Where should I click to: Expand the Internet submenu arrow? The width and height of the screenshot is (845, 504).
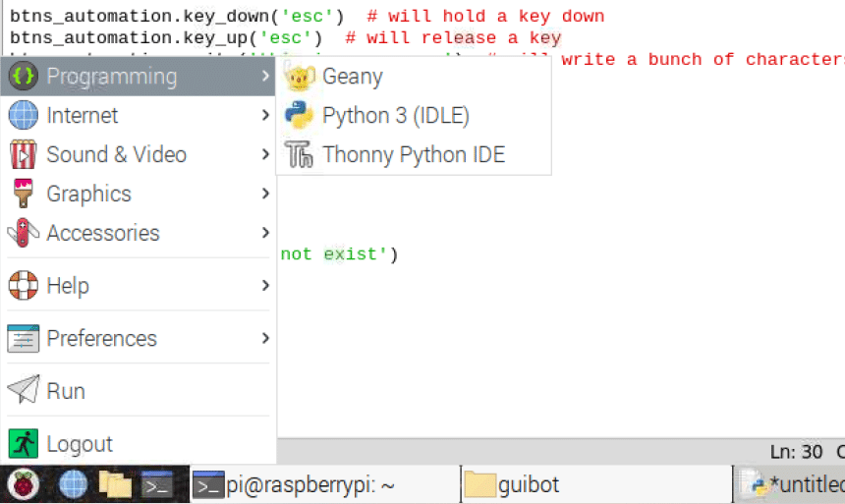pyautogui.click(x=265, y=116)
